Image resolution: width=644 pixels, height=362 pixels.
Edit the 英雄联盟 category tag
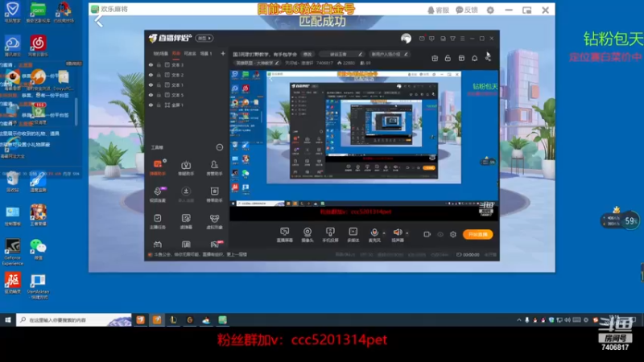(x=258, y=64)
